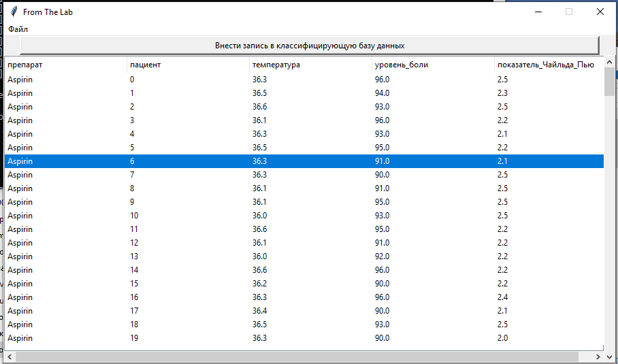Image resolution: width=618 pixels, height=364 pixels.
Task: Click temperature 36.5 in patient 1 row
Action: point(260,93)
